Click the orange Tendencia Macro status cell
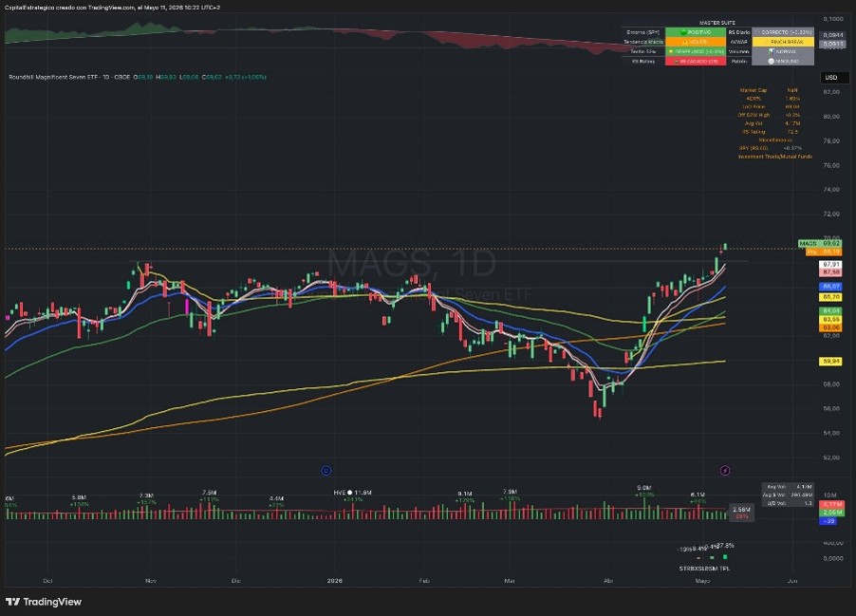 (696, 42)
